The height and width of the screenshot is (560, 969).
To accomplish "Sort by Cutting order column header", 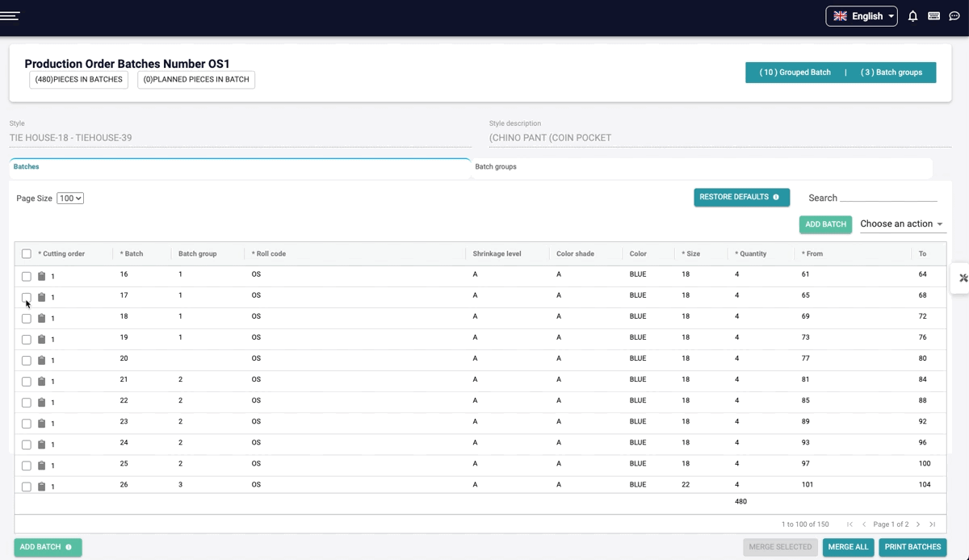I will [61, 253].
